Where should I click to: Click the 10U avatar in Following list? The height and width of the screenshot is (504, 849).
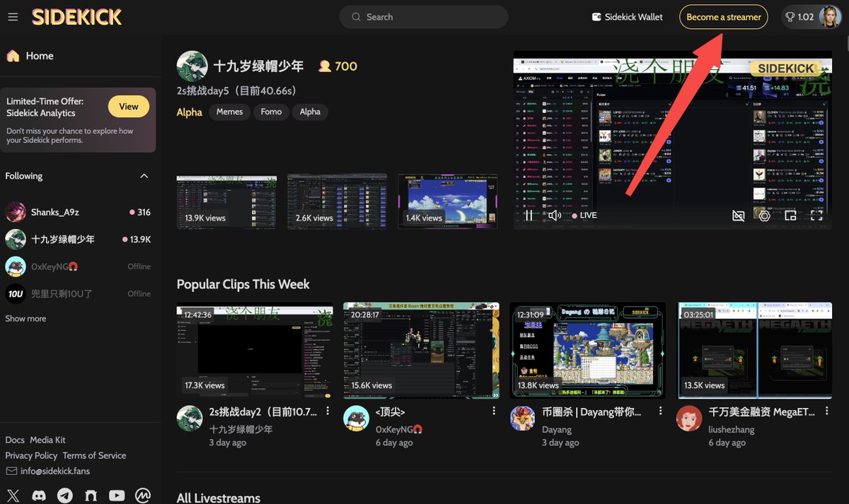[x=16, y=293]
